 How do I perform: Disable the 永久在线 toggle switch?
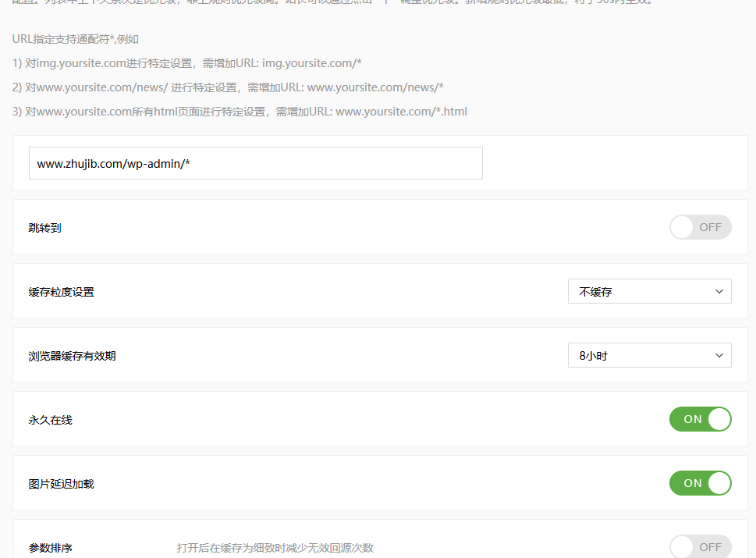(700, 419)
